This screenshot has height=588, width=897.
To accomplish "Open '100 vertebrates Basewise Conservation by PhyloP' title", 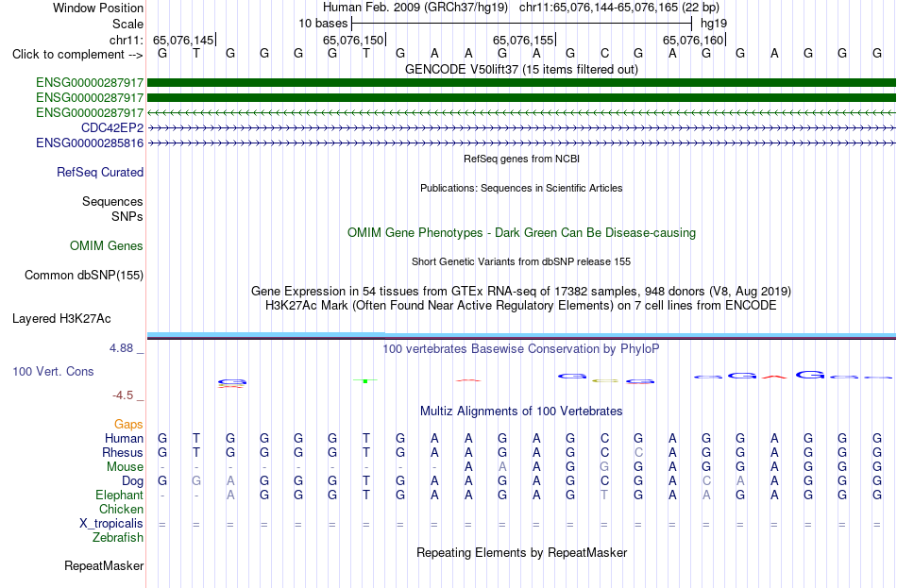I will [521, 349].
